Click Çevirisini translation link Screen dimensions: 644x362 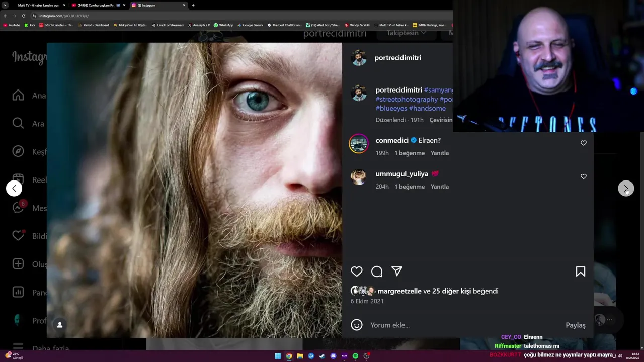441,120
